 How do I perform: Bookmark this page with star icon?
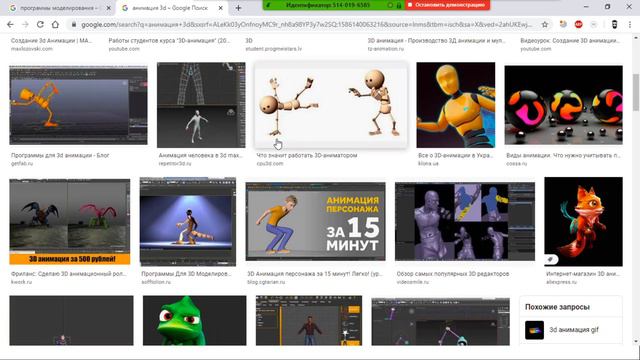[x=544, y=24]
